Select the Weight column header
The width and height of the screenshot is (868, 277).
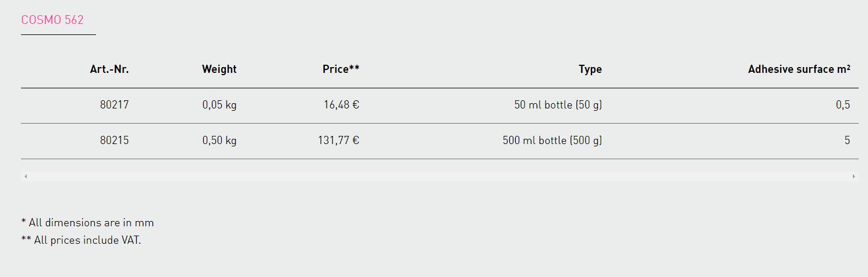(219, 69)
